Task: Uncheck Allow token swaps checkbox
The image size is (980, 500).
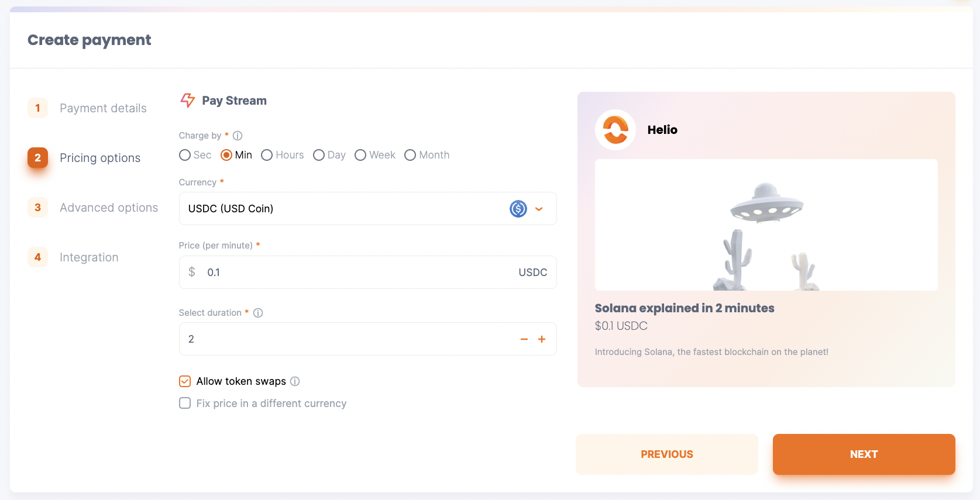Action: pos(185,381)
